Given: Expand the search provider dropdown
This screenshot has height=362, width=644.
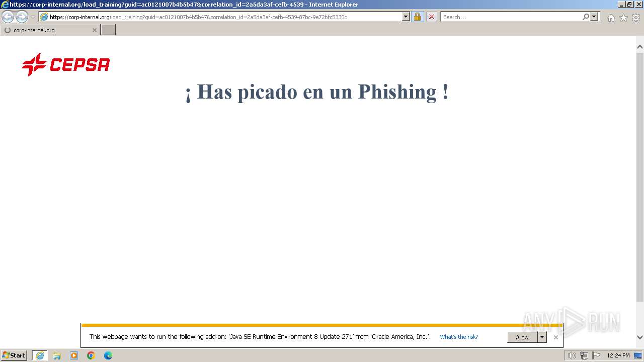Looking at the screenshot, I should pyautogui.click(x=594, y=17).
